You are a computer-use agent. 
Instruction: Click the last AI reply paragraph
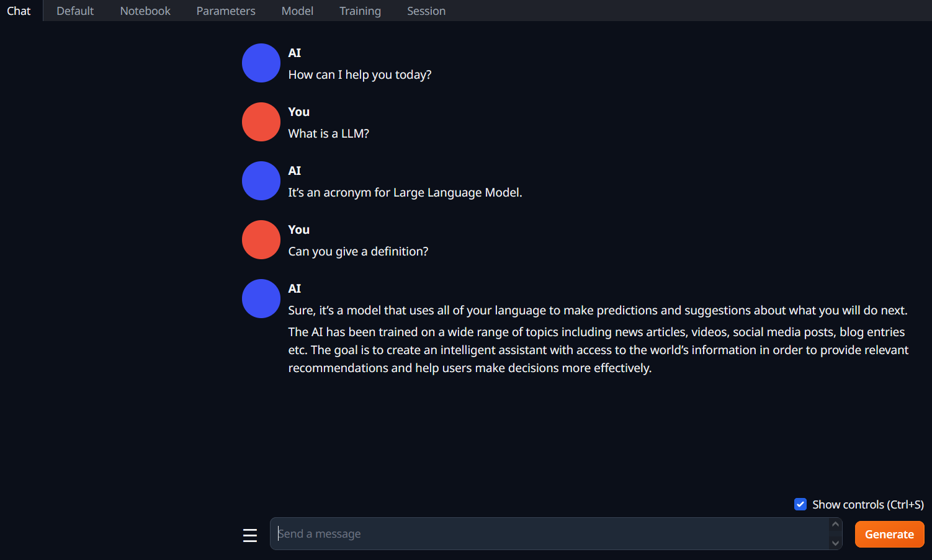pyautogui.click(x=598, y=350)
